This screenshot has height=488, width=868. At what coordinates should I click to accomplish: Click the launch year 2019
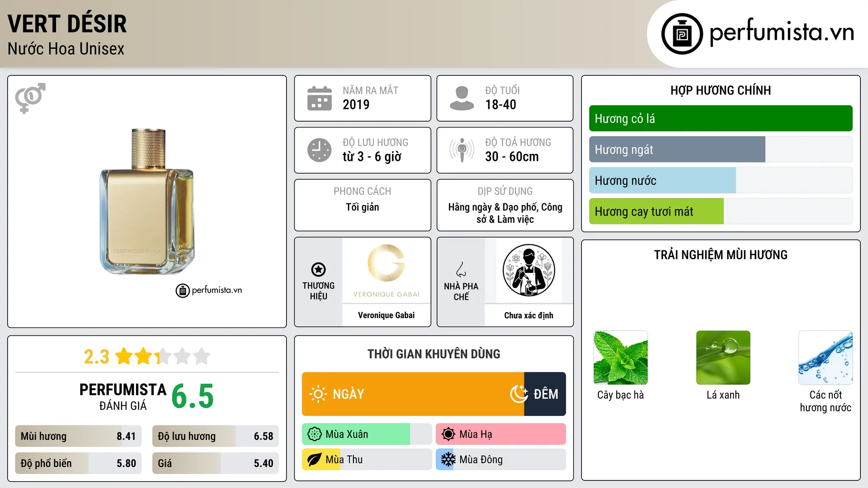pos(356,105)
